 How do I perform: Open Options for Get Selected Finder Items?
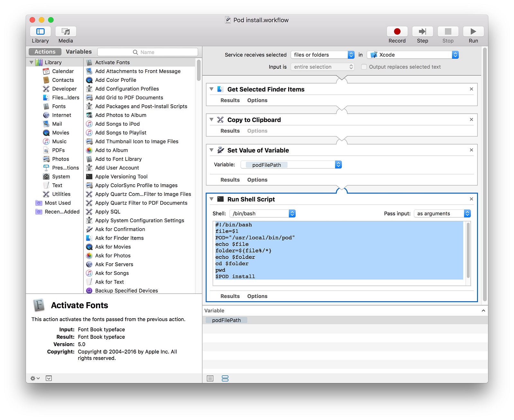click(257, 100)
